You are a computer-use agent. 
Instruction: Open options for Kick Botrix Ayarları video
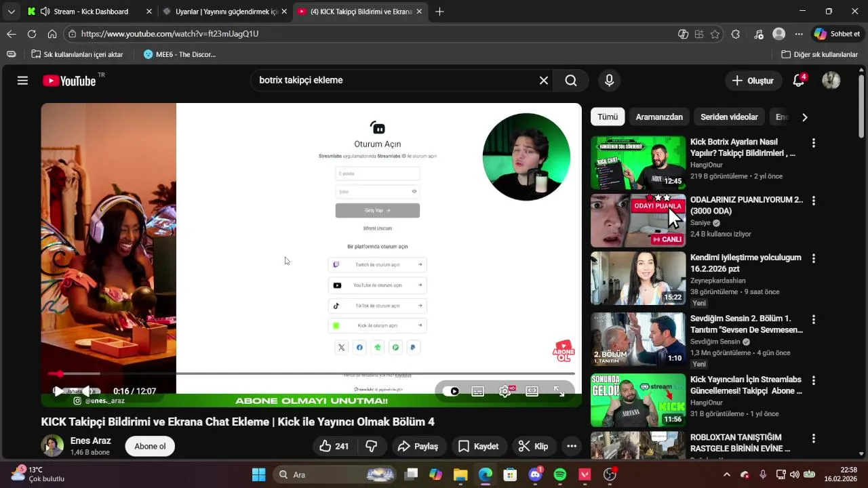[x=813, y=143]
